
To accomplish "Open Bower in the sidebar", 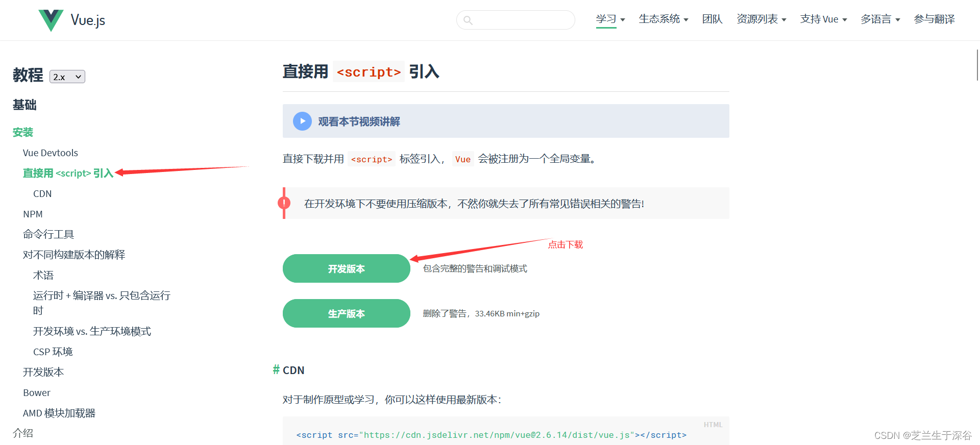I will click(37, 392).
